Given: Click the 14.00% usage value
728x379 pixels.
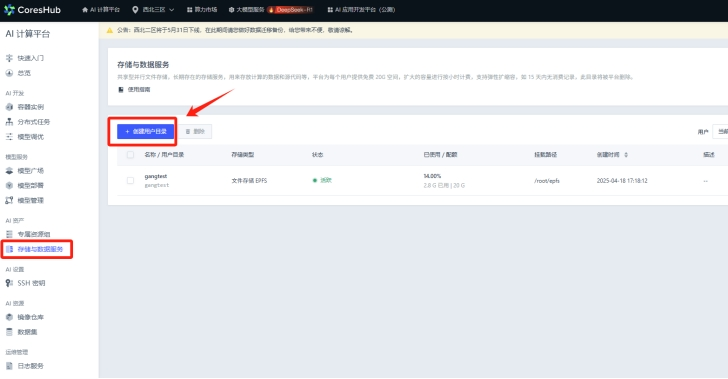Looking at the screenshot, I should (432, 176).
